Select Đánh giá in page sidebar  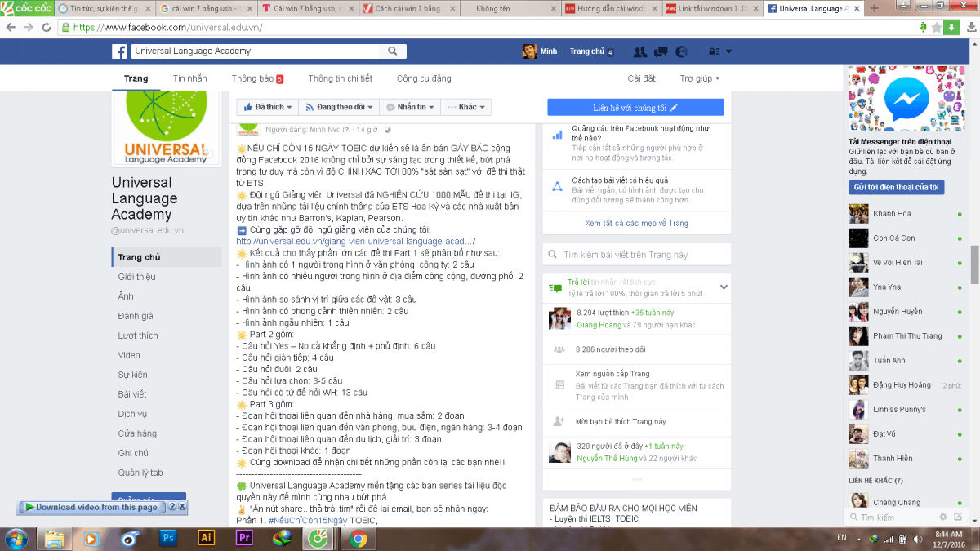(x=136, y=316)
